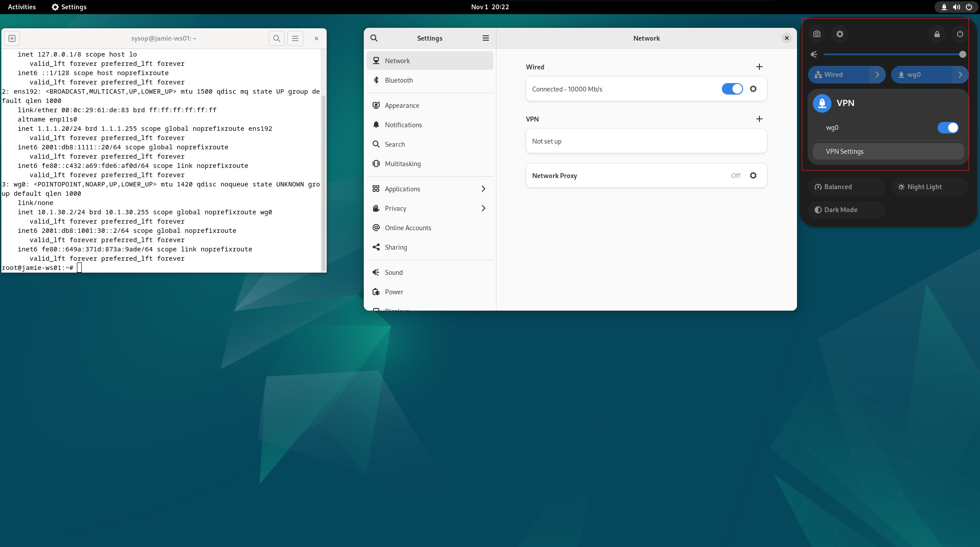Expand the Privacy settings category

[x=430, y=208]
